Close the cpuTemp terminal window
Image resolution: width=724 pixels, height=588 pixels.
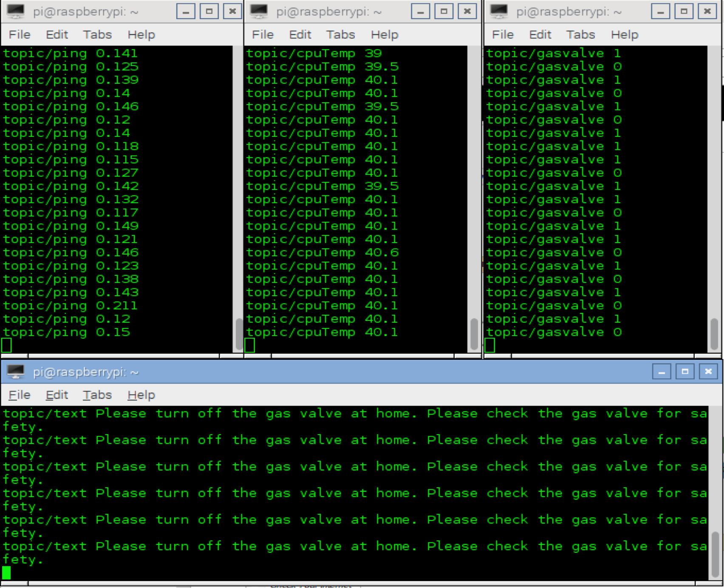pyautogui.click(x=467, y=11)
